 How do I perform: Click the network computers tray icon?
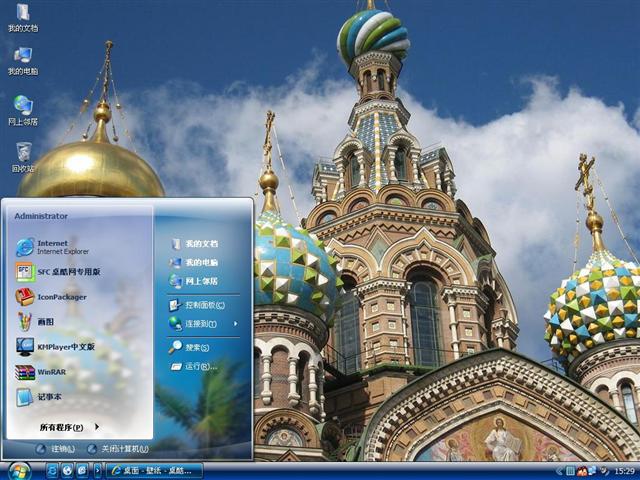click(x=591, y=471)
